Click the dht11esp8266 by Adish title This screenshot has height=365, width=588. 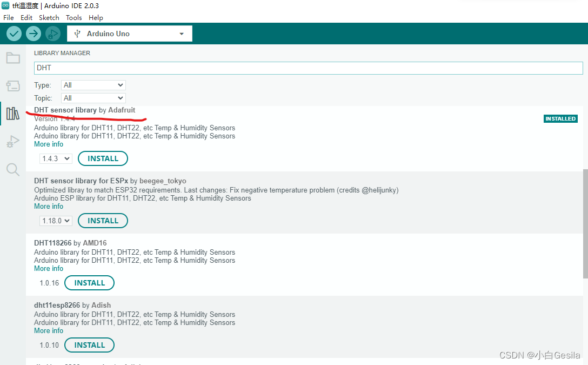coord(72,306)
